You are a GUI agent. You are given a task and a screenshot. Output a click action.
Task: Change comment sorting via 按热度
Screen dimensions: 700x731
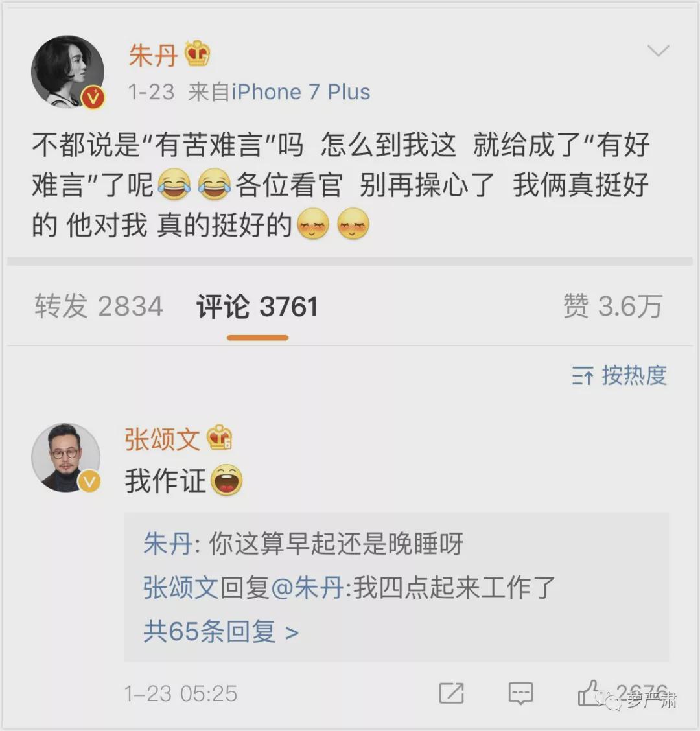tap(620, 375)
